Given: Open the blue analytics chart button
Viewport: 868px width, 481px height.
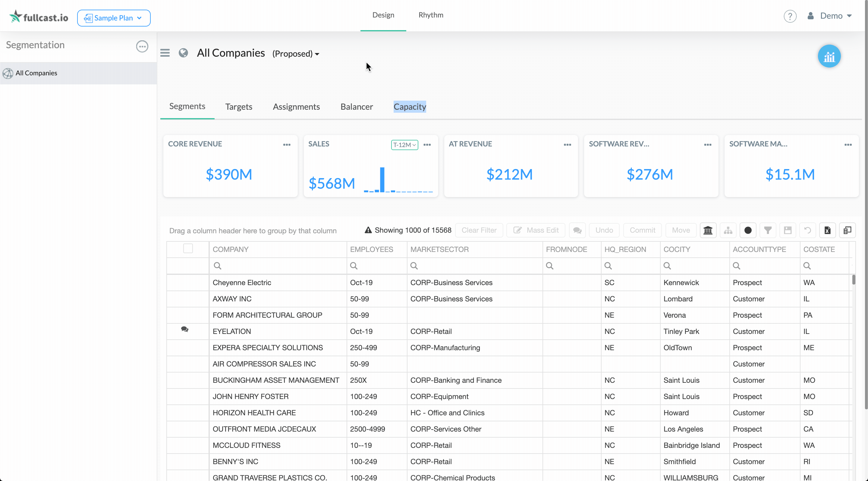Looking at the screenshot, I should click(x=829, y=56).
